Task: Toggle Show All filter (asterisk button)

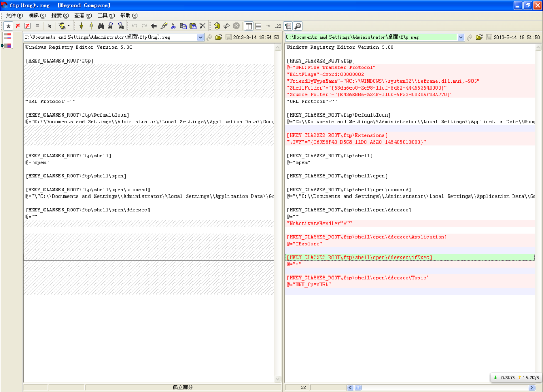Action: 8,25
